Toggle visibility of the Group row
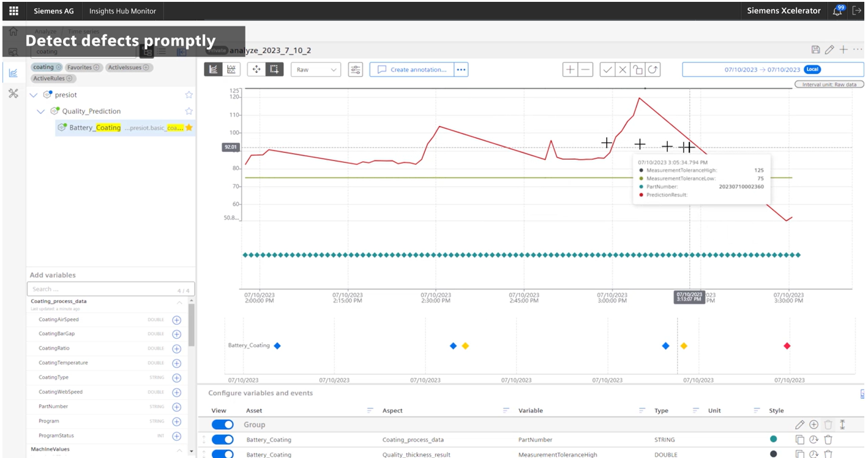The image size is (868, 458). [x=222, y=424]
